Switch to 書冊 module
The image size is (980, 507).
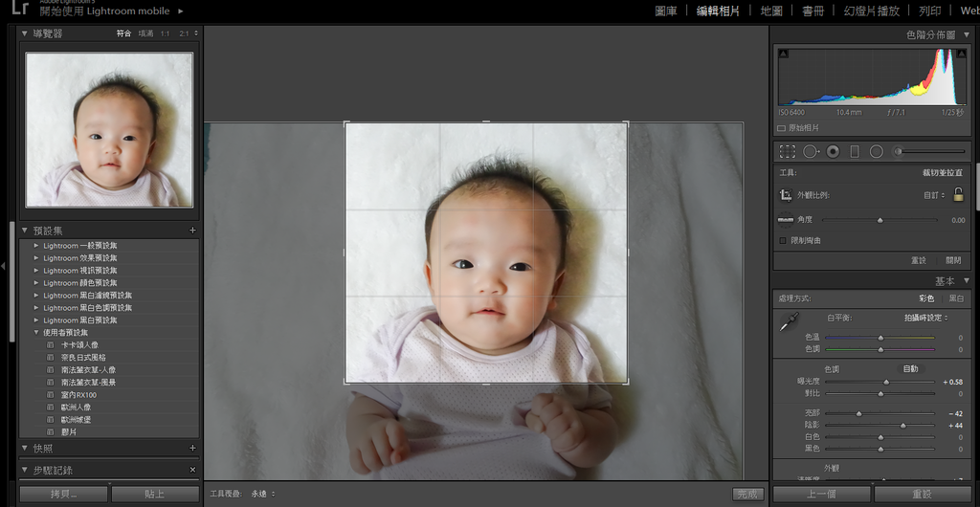[813, 11]
